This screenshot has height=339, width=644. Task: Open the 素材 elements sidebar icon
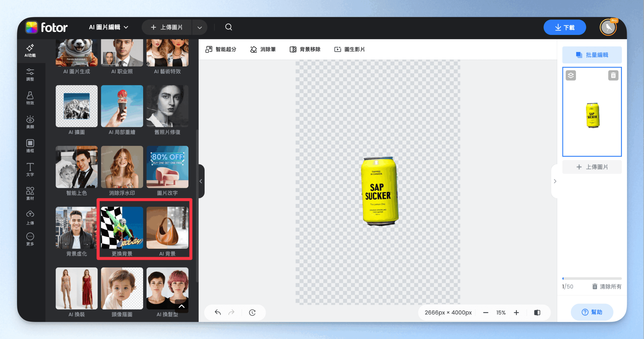[30, 193]
